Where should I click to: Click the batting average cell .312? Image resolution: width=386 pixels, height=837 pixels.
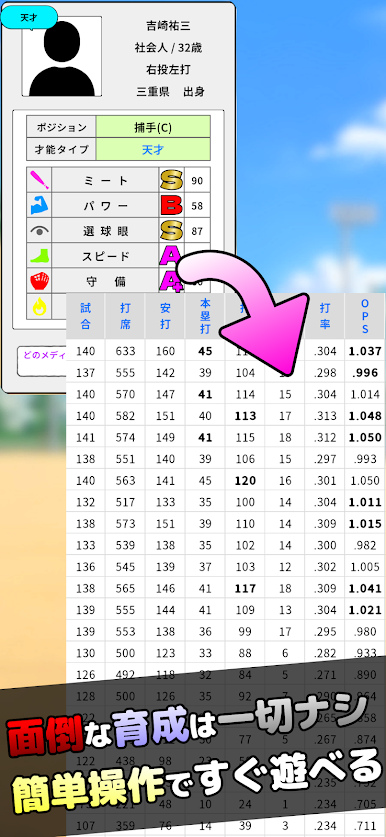[324, 437]
